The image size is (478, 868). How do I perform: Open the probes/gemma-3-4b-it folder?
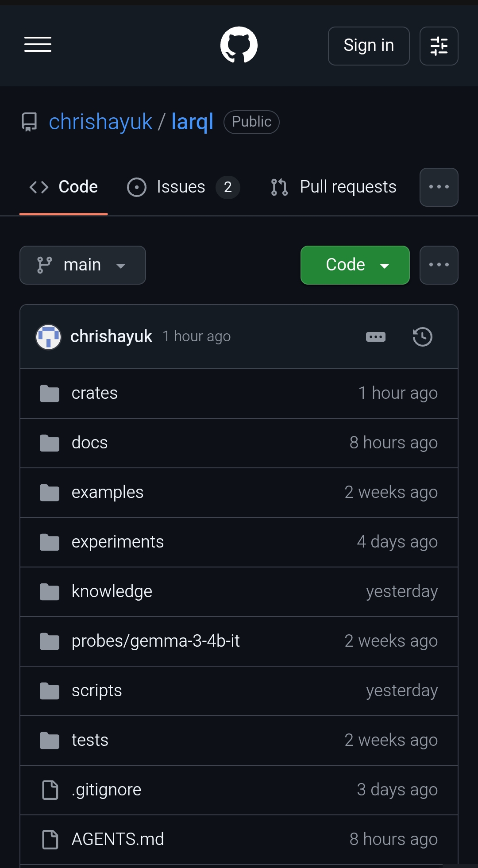pyautogui.click(x=155, y=641)
